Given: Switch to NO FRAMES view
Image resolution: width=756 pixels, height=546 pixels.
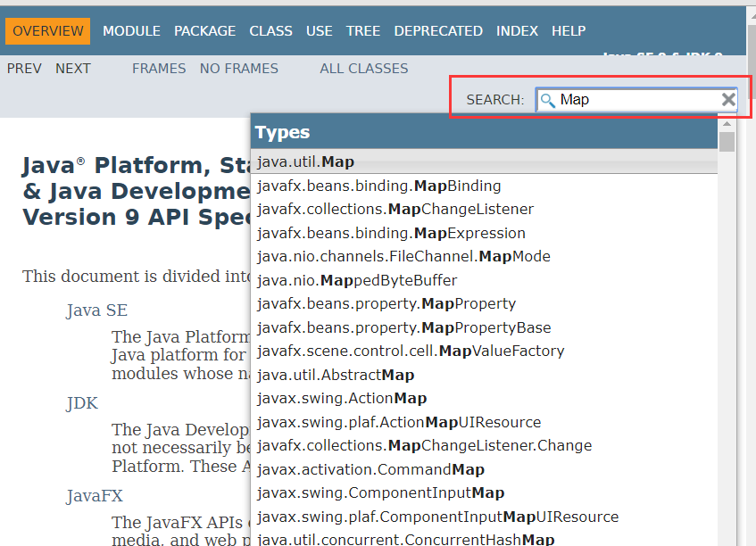Looking at the screenshot, I should coord(239,68).
